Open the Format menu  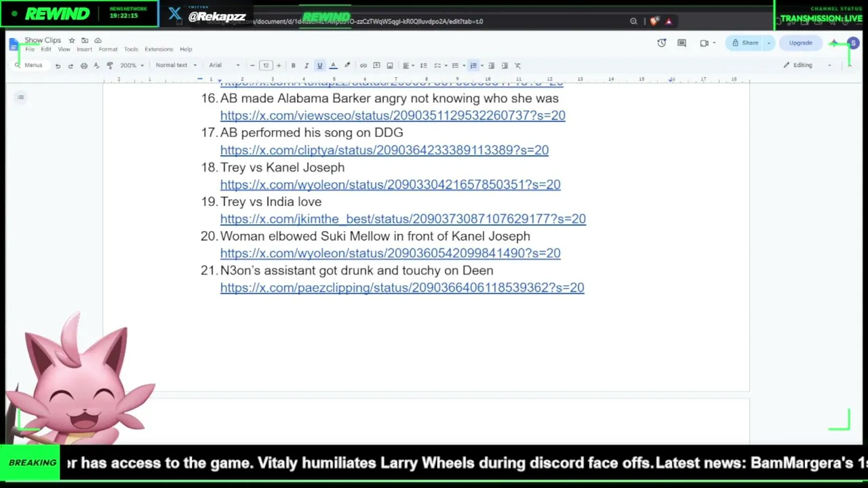point(108,49)
